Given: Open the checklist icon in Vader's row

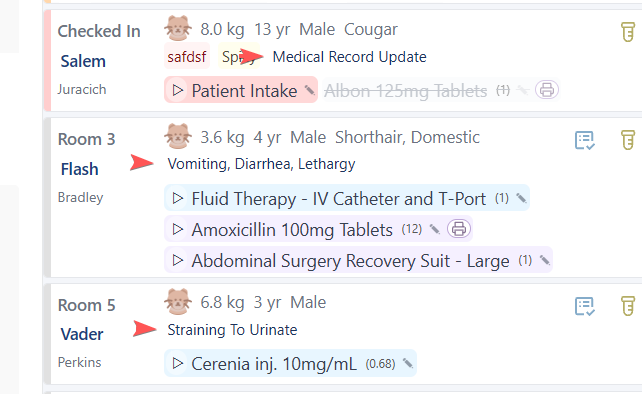Looking at the screenshot, I should click(x=585, y=306).
